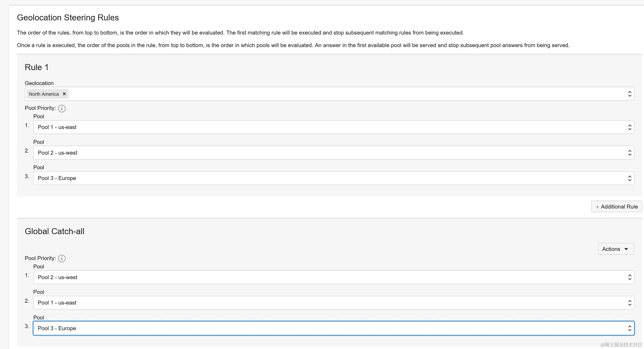Click the chevron on the Actions button

(x=626, y=249)
